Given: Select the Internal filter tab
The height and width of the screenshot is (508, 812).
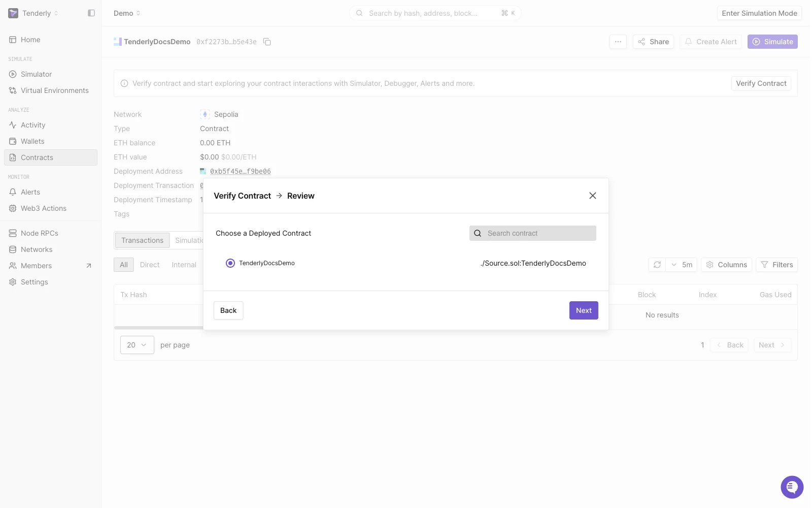Looking at the screenshot, I should coord(184,265).
